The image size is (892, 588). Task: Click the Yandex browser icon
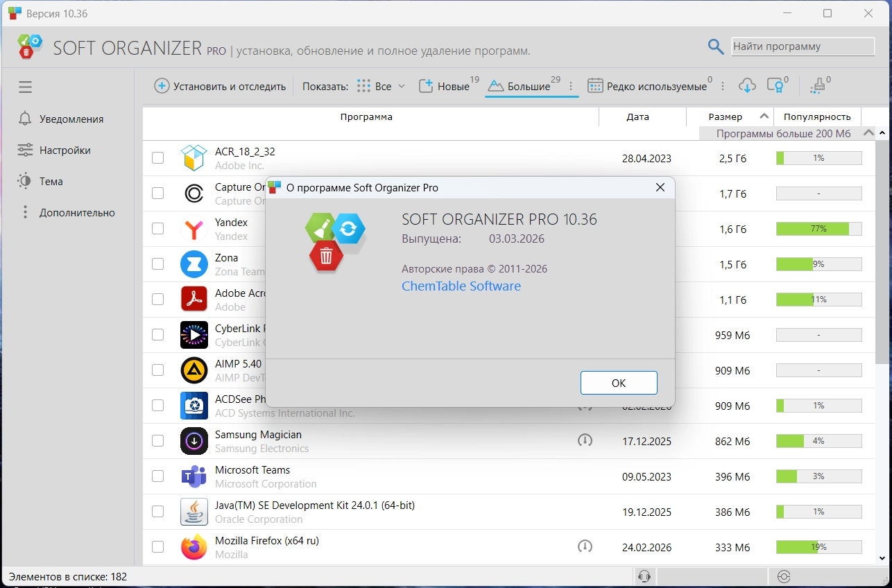[194, 229]
